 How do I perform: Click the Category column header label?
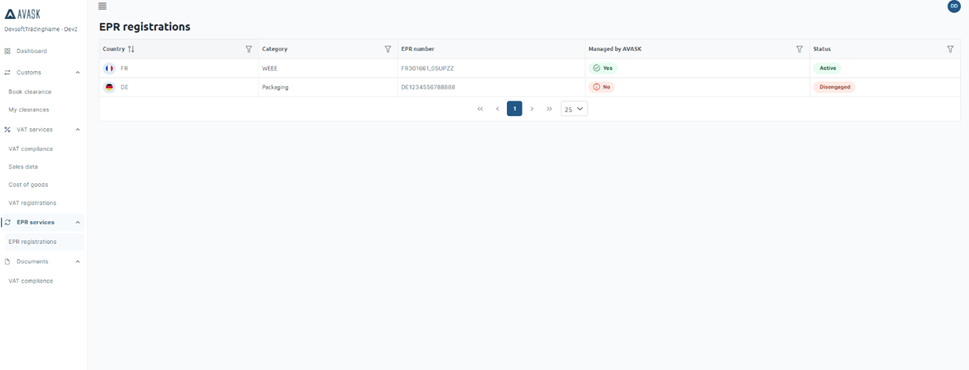(x=274, y=49)
